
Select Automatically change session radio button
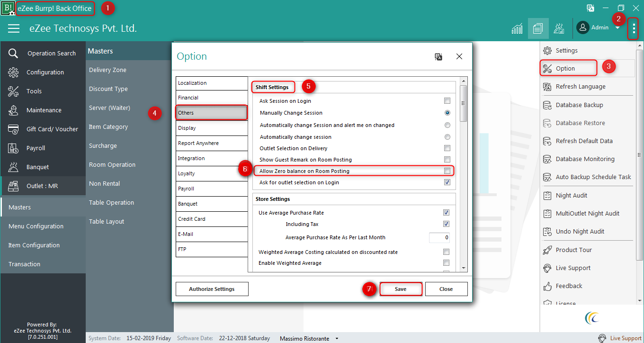pyautogui.click(x=447, y=137)
